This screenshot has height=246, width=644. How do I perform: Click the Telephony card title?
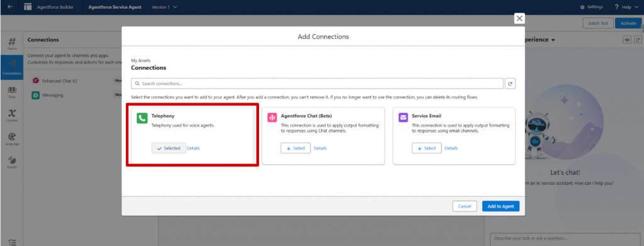click(x=163, y=116)
